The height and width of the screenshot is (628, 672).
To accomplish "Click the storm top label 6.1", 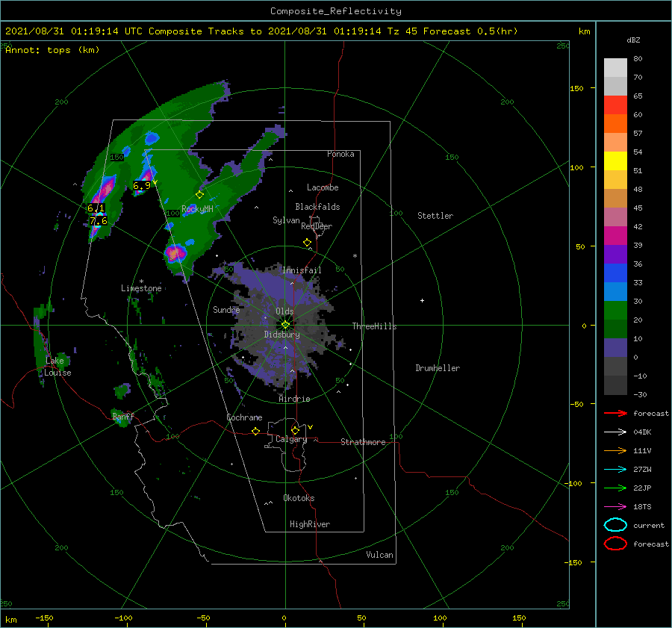I will (96, 208).
